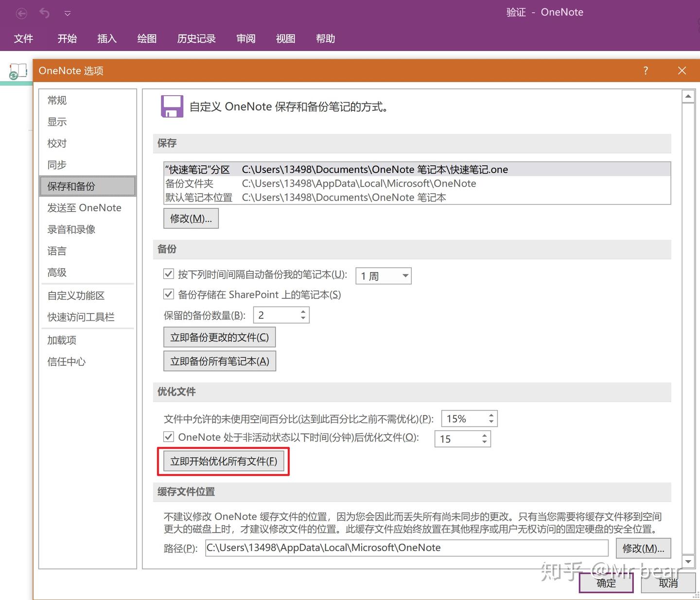Click the 确定 button to confirm
Viewport: 700px width, 600px height.
click(x=606, y=583)
